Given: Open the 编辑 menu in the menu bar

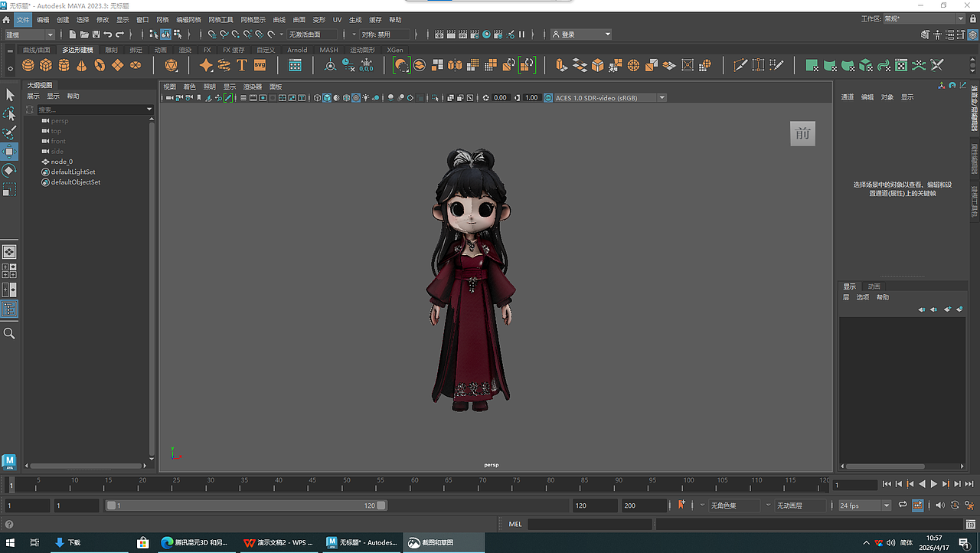Looking at the screenshot, I should pyautogui.click(x=43, y=19).
